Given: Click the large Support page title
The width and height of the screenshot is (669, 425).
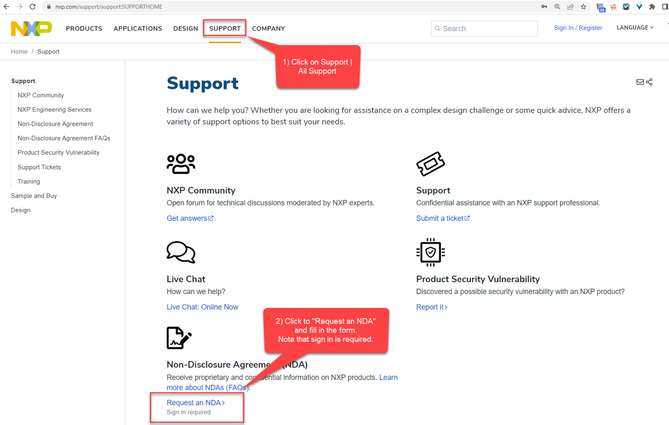Looking at the screenshot, I should [203, 83].
